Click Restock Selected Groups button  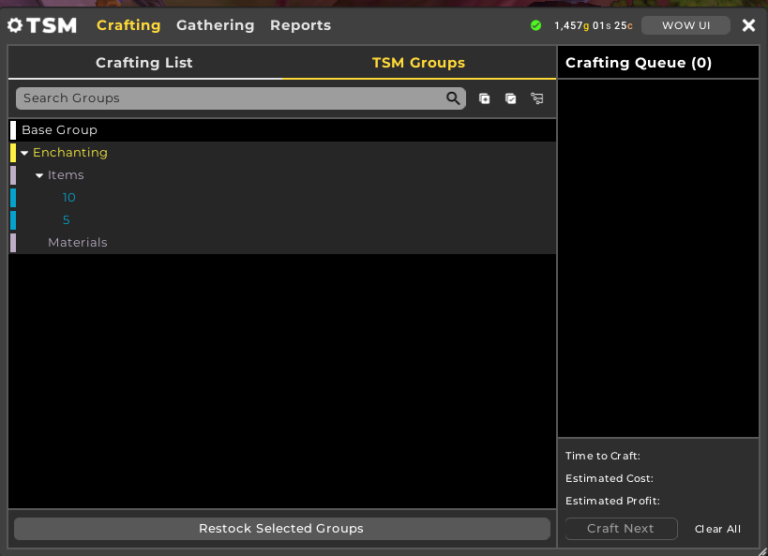pos(282,529)
